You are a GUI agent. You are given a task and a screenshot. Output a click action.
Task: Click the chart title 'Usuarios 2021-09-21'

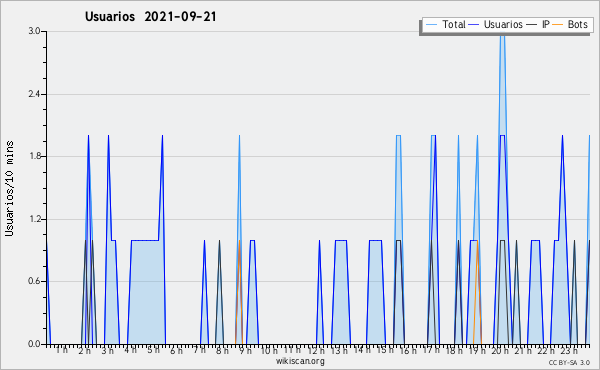[x=150, y=16]
